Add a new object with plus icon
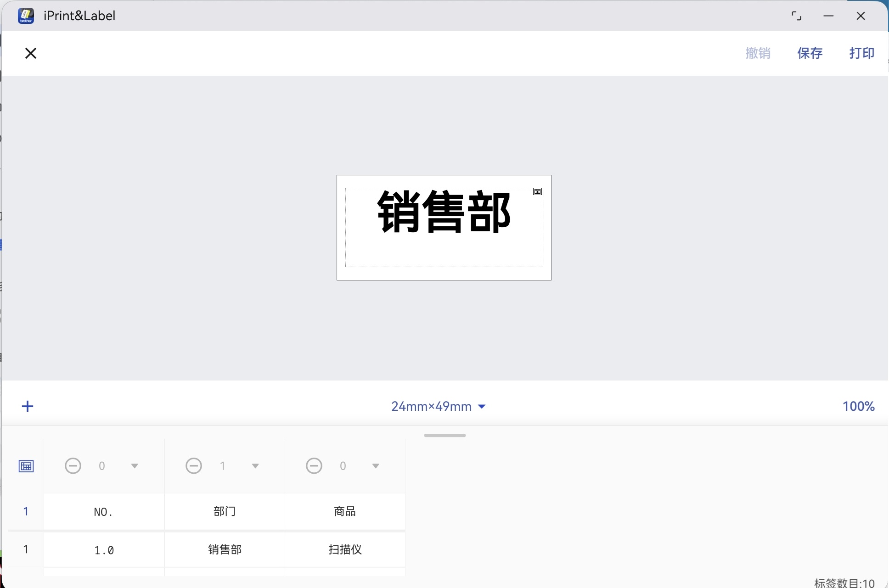 pyautogui.click(x=28, y=406)
